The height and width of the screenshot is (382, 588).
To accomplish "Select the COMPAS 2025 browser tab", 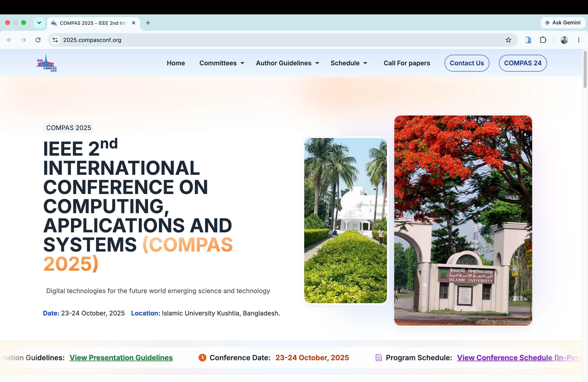I will tap(93, 23).
